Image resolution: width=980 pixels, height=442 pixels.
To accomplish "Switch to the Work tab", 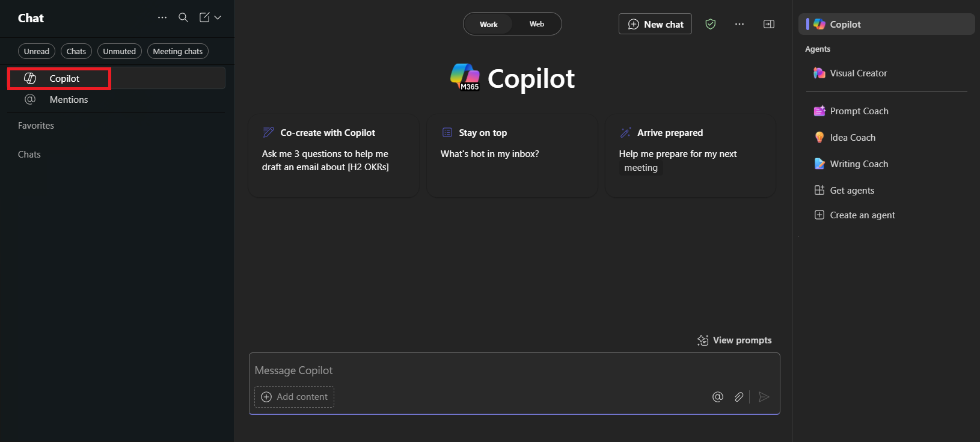I will tap(489, 24).
